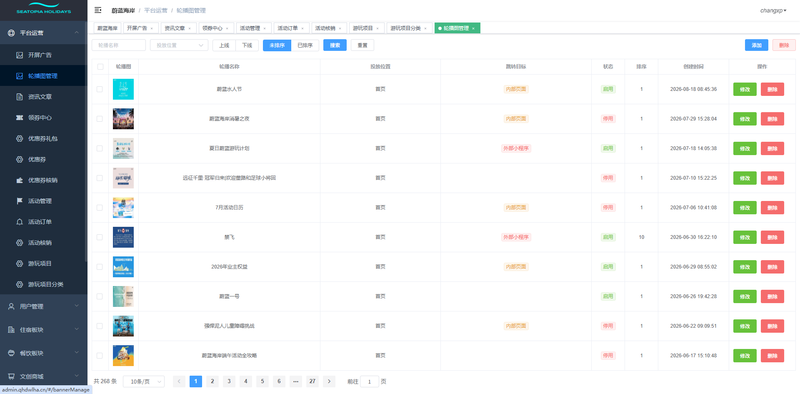This screenshot has width=800, height=394.
Task: Close the 活动管理 tab with its x
Action: click(x=265, y=29)
